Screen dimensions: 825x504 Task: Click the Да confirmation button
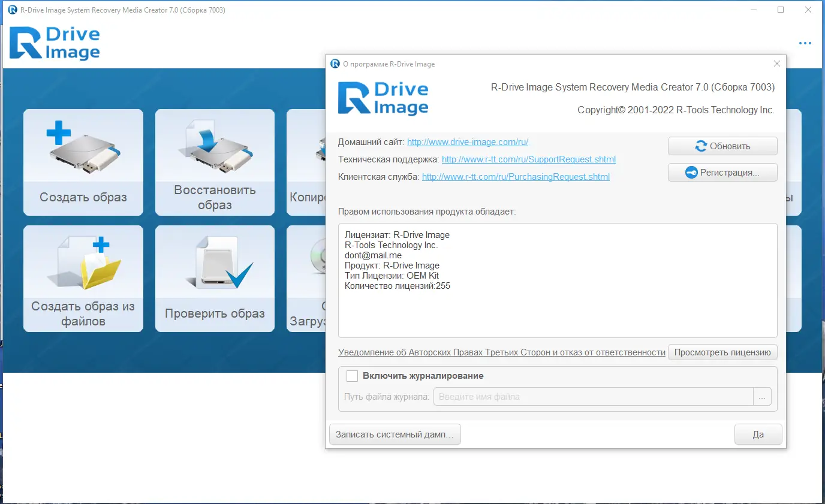758,434
